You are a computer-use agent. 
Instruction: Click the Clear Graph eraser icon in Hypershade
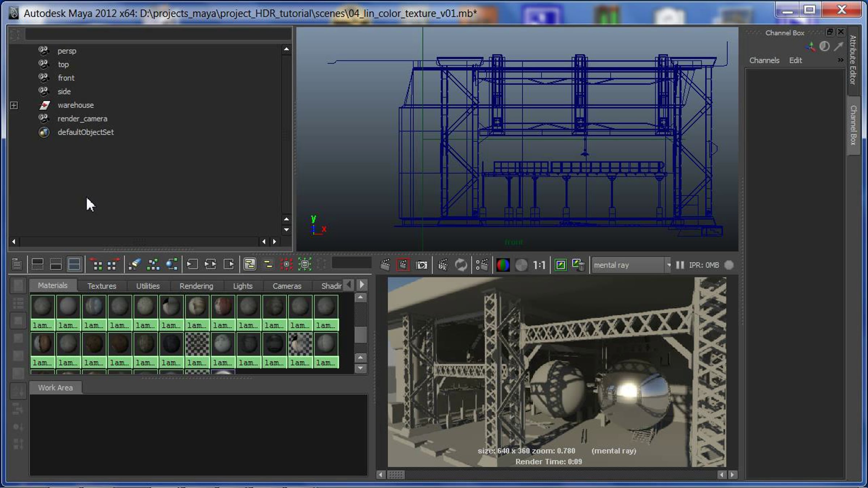point(135,264)
